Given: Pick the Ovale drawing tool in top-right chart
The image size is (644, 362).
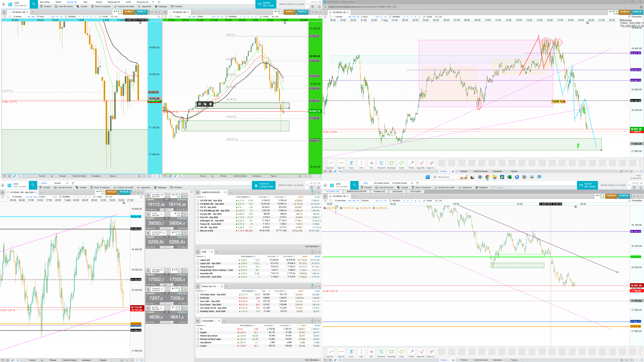Looking at the screenshot, I should tap(401, 163).
